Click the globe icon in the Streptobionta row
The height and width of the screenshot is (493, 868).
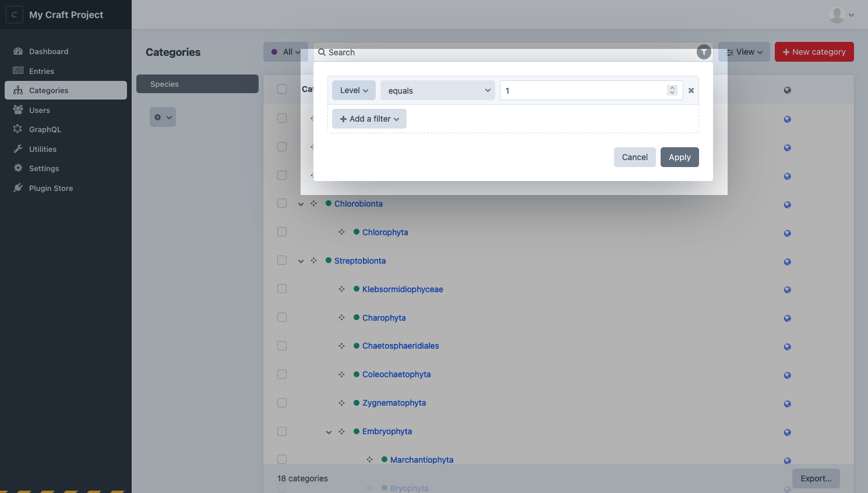click(x=787, y=262)
